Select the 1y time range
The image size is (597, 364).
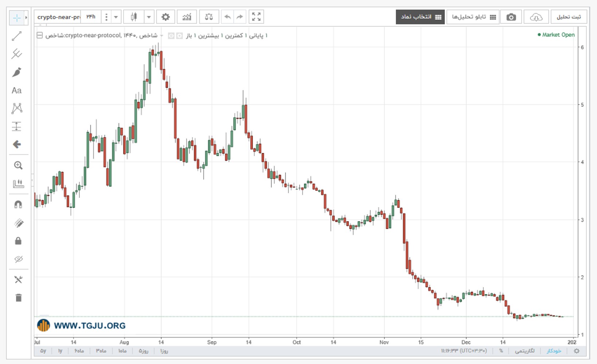pos(60,351)
